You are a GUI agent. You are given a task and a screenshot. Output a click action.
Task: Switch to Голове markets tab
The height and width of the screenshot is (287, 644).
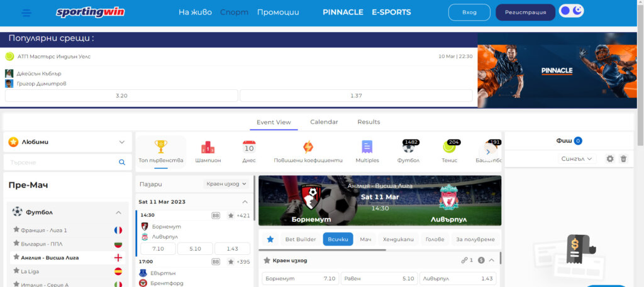(x=435, y=239)
